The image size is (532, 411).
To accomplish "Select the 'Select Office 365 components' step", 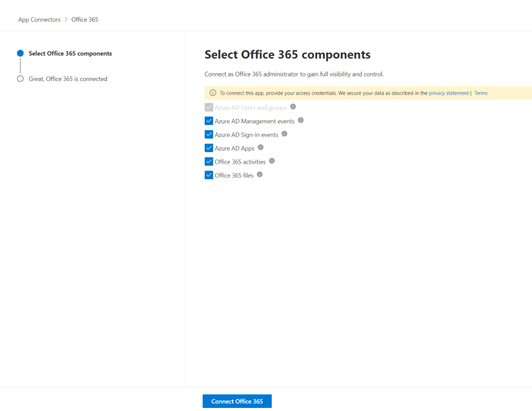I will click(x=70, y=54).
